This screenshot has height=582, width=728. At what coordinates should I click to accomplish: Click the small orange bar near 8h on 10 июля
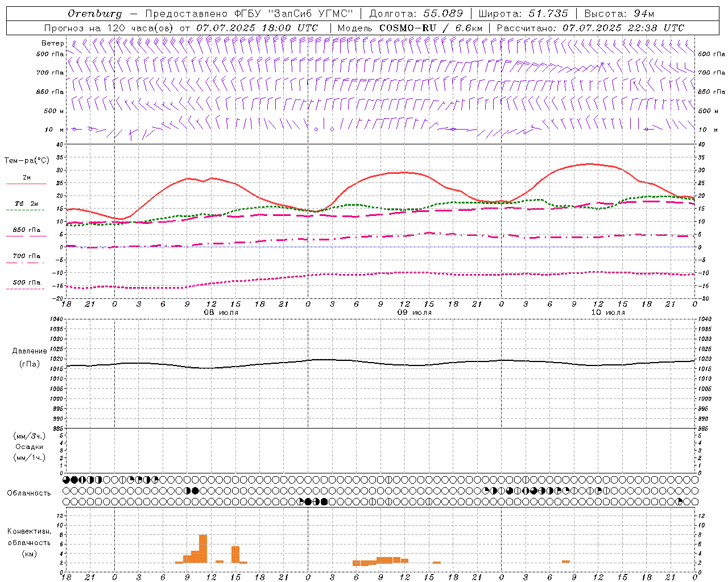(566, 562)
